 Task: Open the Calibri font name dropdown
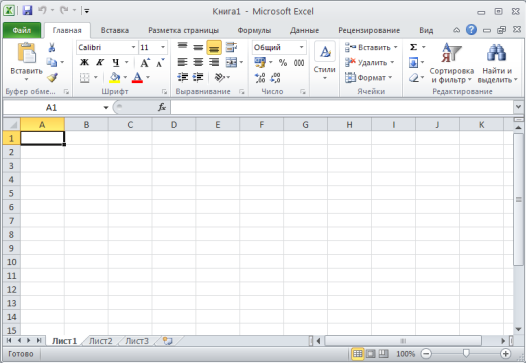(133, 47)
